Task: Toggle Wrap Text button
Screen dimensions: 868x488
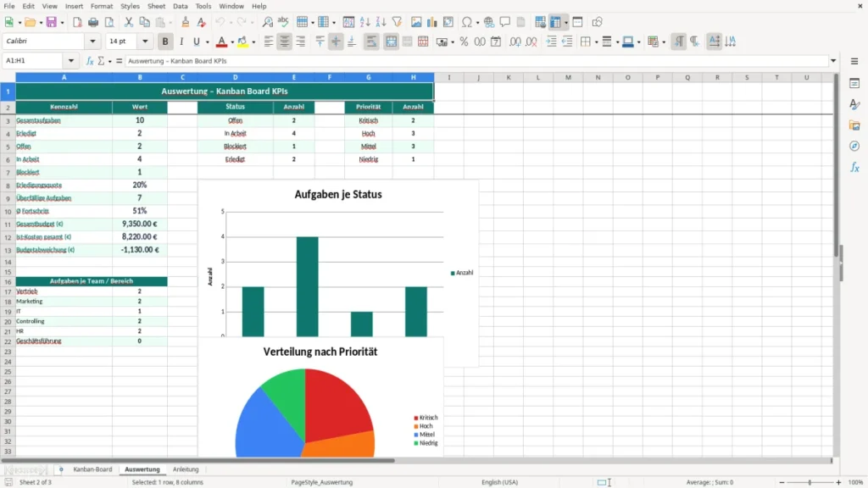Action: point(371,42)
